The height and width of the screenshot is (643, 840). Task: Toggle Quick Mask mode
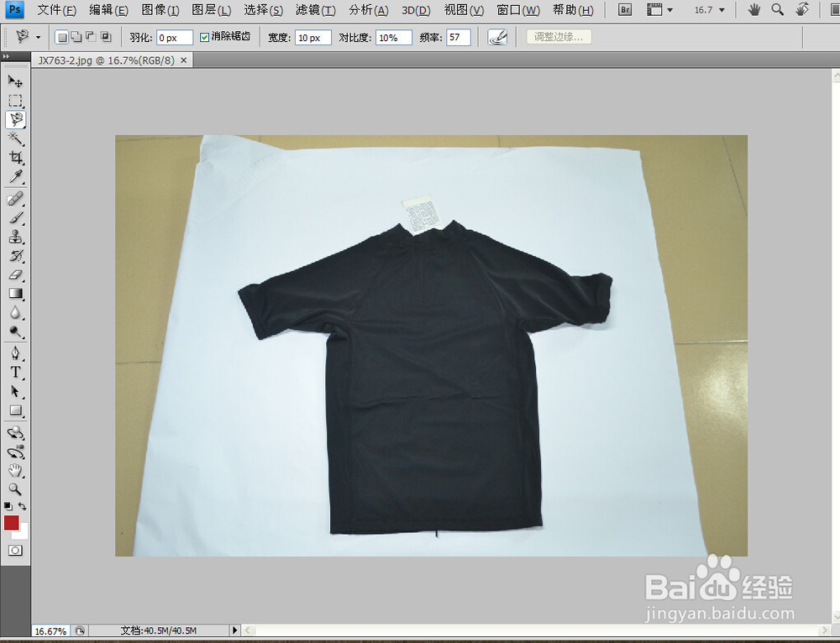(15, 551)
